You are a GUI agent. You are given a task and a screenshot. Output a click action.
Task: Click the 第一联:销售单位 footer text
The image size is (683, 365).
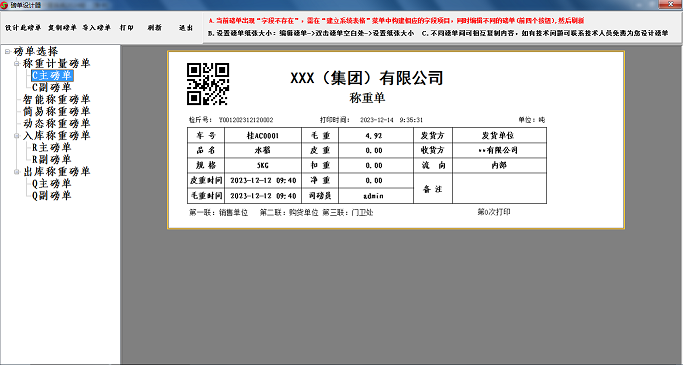pos(219,213)
